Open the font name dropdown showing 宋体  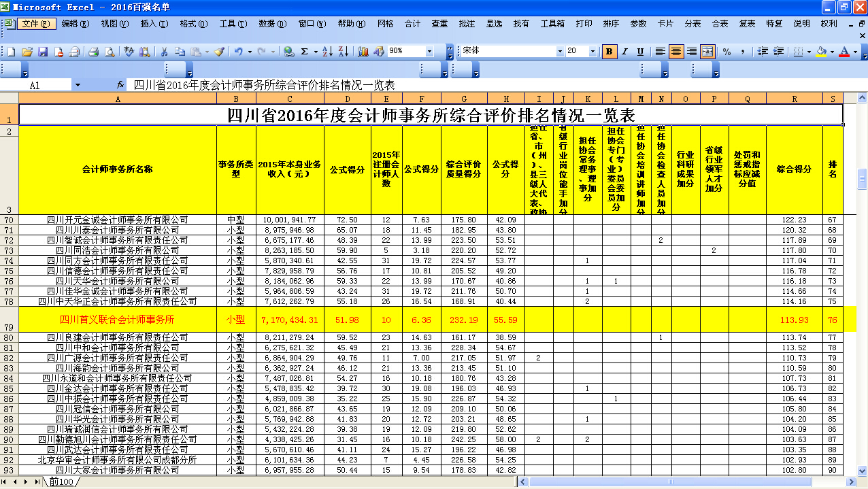[560, 52]
